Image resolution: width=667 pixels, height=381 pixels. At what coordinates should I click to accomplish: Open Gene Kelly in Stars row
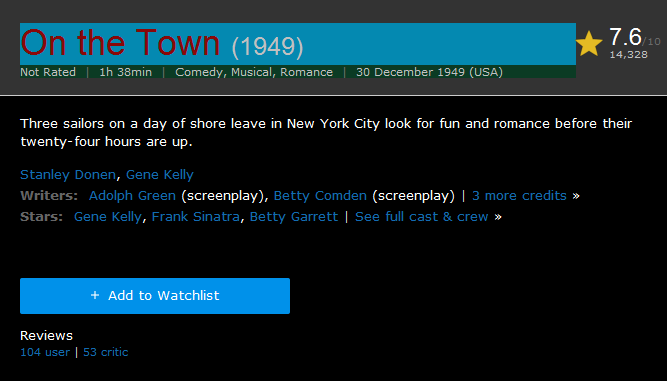pyautogui.click(x=108, y=216)
